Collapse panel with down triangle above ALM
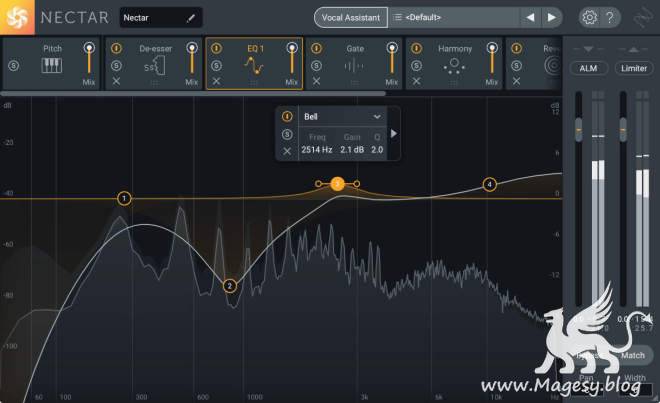 [x=588, y=49]
